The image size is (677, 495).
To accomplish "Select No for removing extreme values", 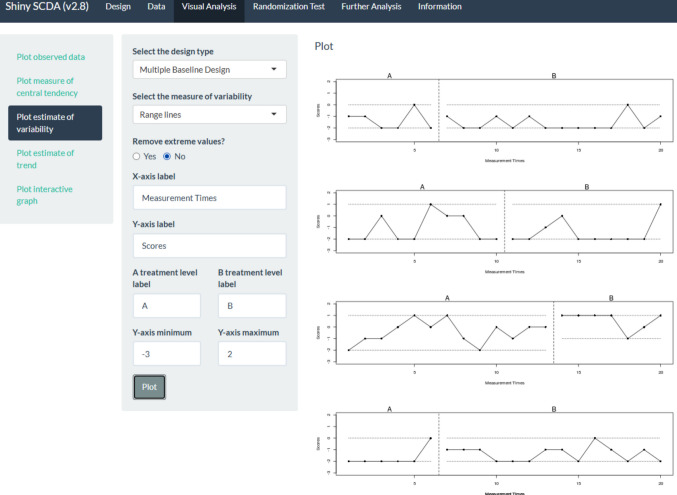I will pos(167,156).
